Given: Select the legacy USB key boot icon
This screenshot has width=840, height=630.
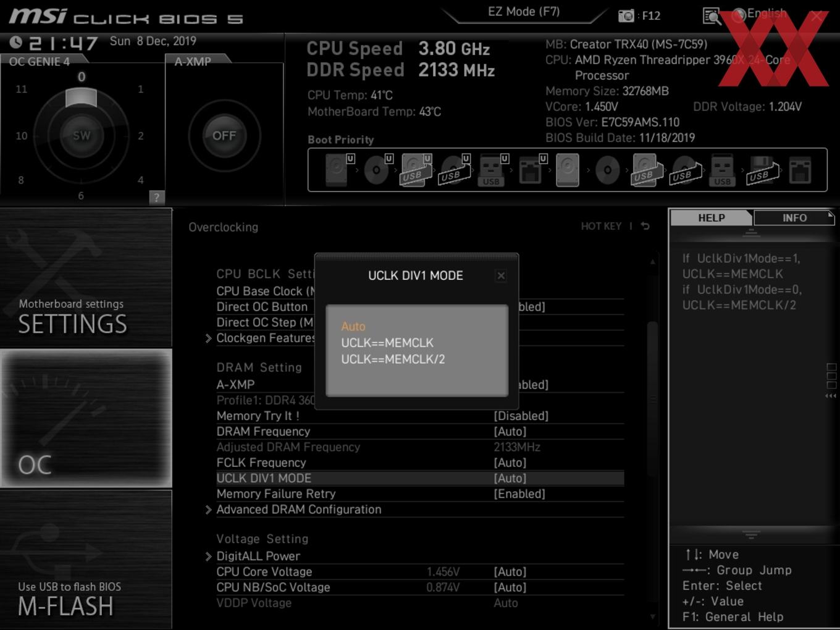Looking at the screenshot, I should 722,170.
